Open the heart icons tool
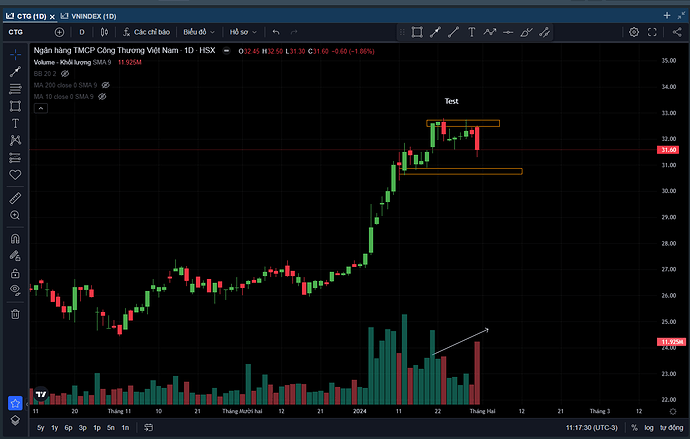 [15, 175]
